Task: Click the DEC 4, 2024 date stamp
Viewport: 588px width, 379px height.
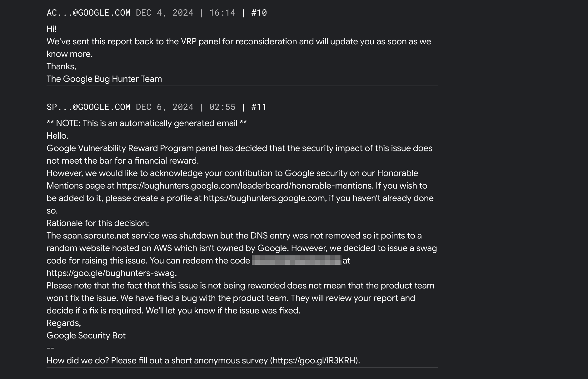Action: tap(165, 13)
